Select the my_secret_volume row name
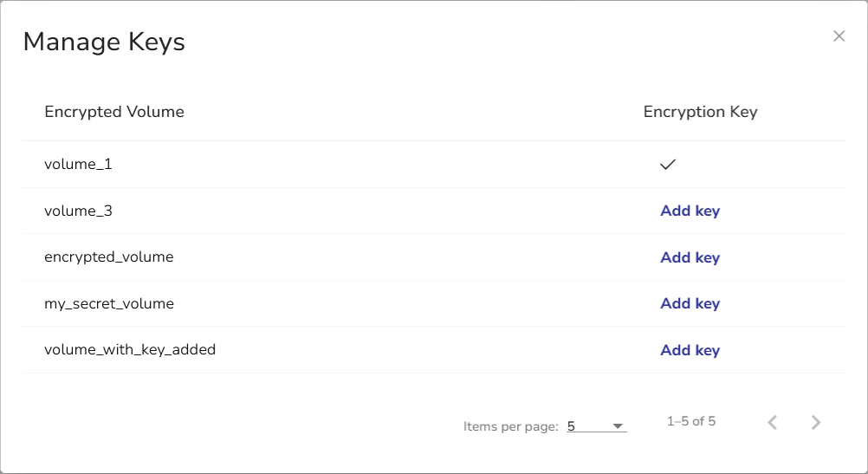Image resolution: width=868 pixels, height=474 pixels. tap(109, 303)
